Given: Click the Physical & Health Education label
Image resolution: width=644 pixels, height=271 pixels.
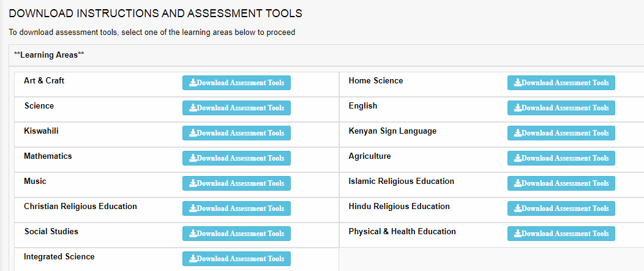Looking at the screenshot, I should 402,232.
